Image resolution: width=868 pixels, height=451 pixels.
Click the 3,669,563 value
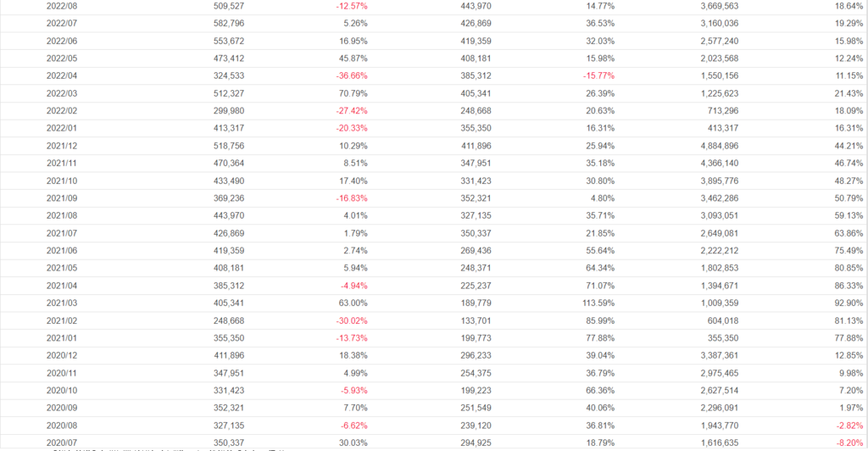pyautogui.click(x=715, y=5)
